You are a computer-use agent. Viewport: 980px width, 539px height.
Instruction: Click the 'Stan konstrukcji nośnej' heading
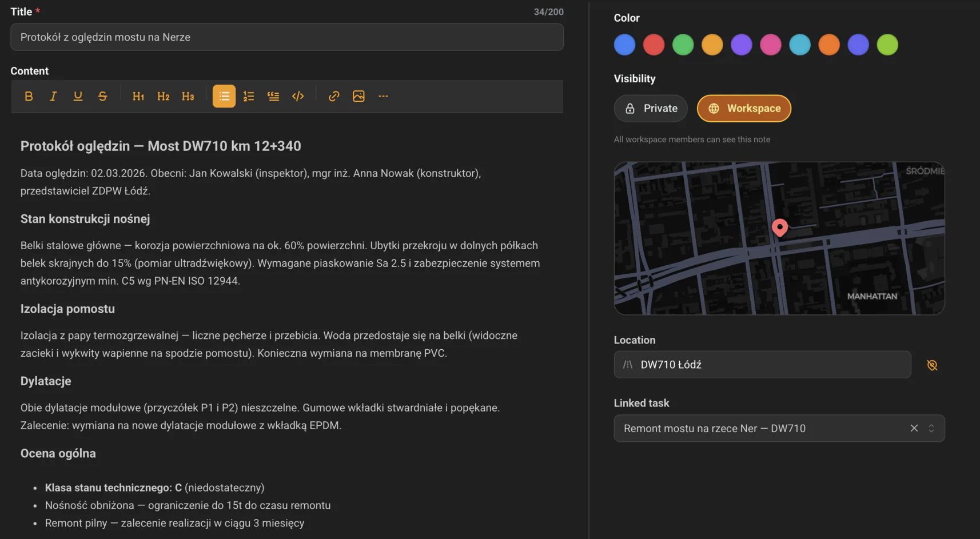[x=85, y=219]
